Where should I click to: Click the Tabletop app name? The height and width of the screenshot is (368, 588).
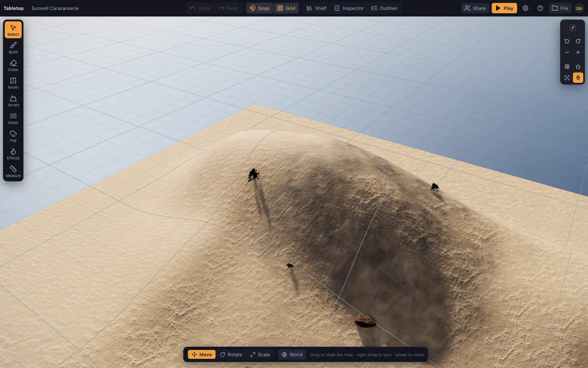(x=14, y=8)
